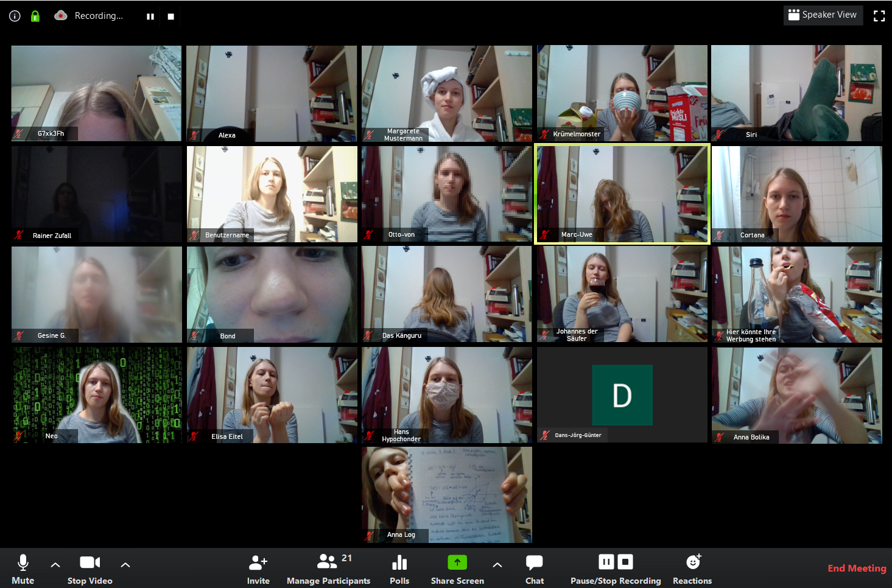892x588 pixels.
Task: Open the Reactions menu
Action: [692, 569]
